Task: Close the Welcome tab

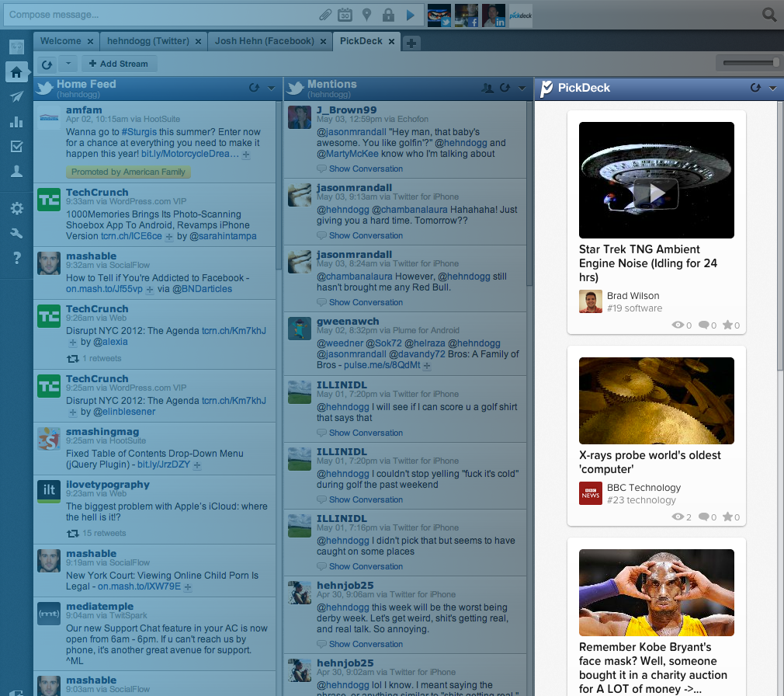Action: 90,41
